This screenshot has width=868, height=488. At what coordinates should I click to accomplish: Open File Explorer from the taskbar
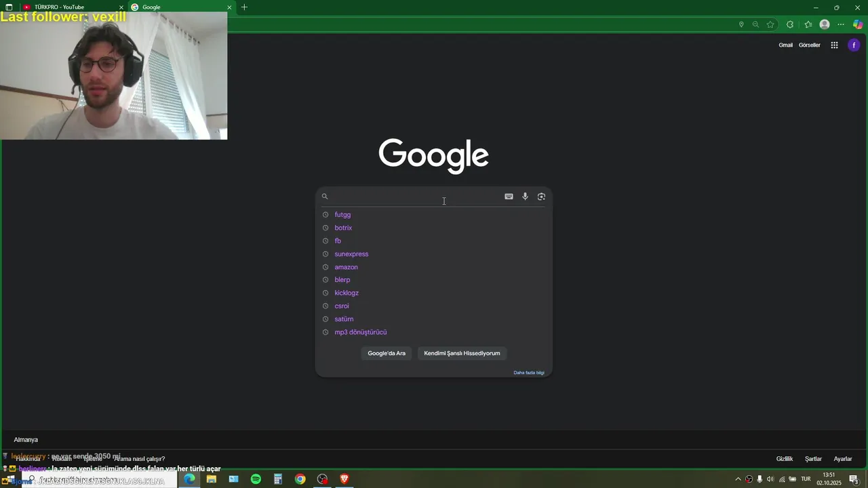(x=212, y=479)
